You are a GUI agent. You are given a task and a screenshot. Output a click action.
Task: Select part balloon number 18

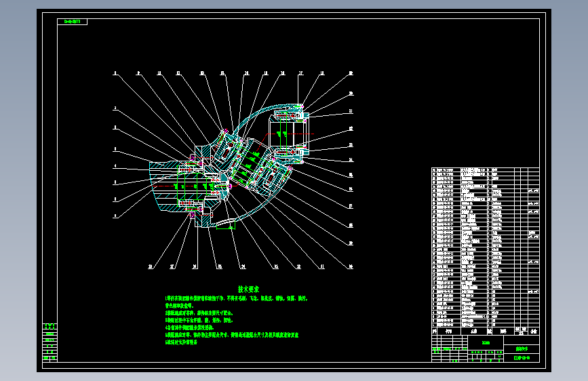(321, 73)
